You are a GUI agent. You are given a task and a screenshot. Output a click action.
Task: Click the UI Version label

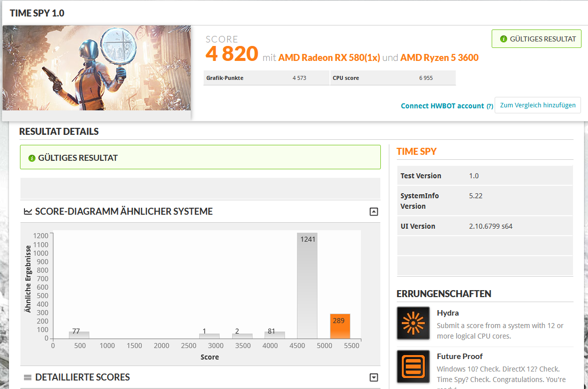pos(418,226)
